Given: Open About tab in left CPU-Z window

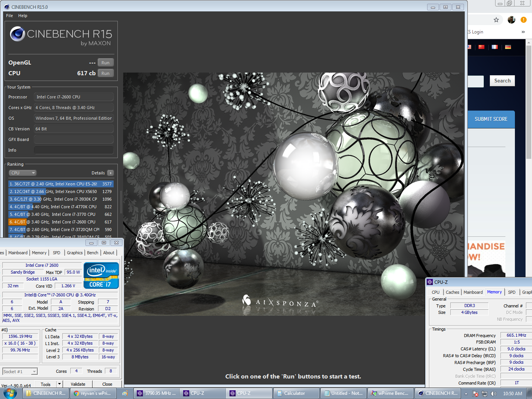Looking at the screenshot, I should tap(109, 253).
